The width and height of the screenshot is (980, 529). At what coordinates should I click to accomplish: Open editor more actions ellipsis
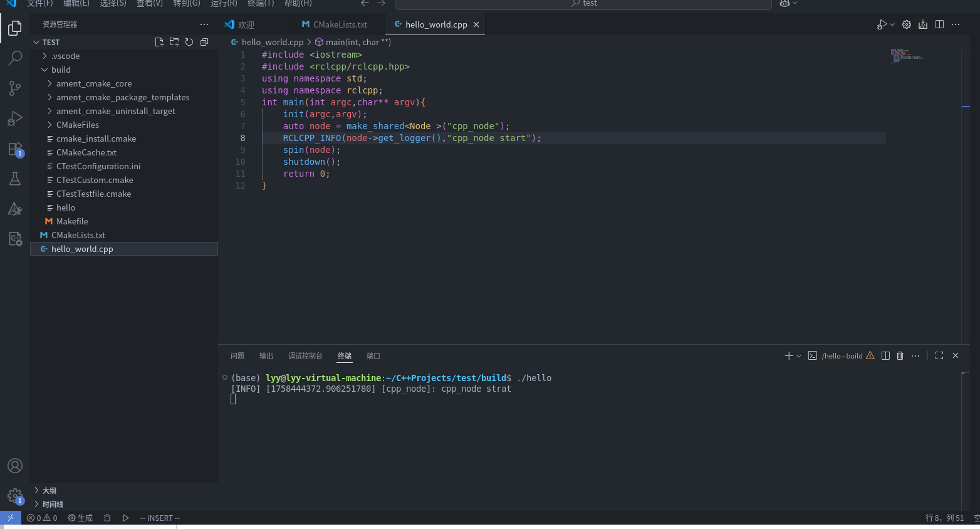956,24
